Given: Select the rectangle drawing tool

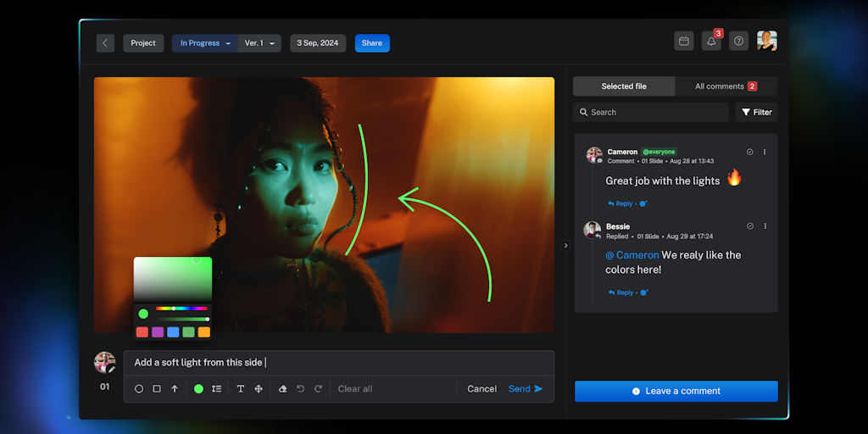Looking at the screenshot, I should point(157,389).
